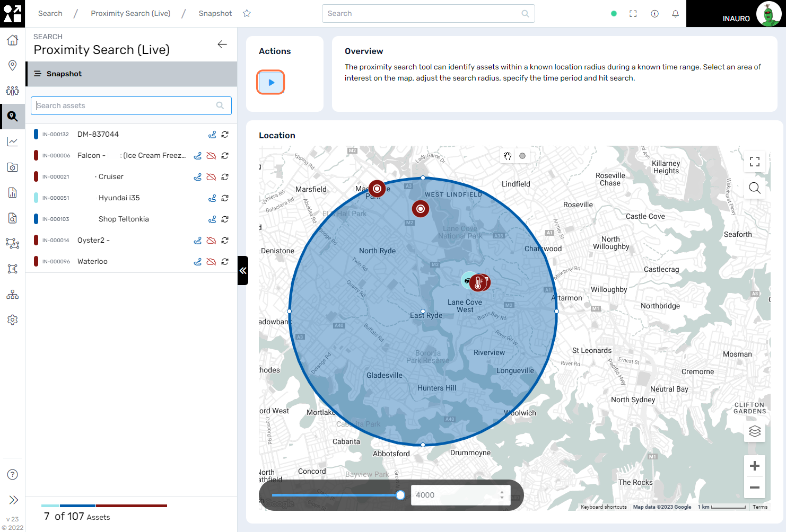Click the radius slider handle
The height and width of the screenshot is (532, 786).
pos(400,495)
